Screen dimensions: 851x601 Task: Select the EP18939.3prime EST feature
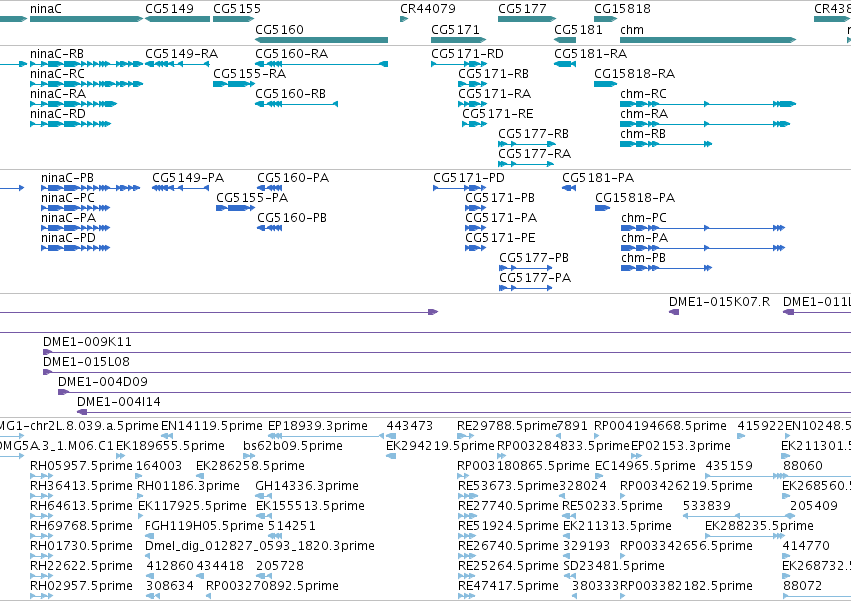pos(326,436)
